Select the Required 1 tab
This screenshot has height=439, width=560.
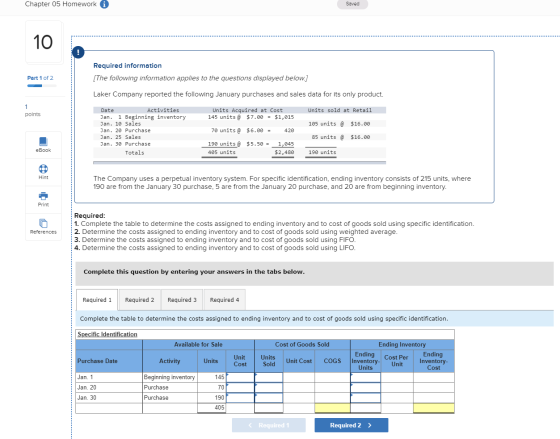97,300
